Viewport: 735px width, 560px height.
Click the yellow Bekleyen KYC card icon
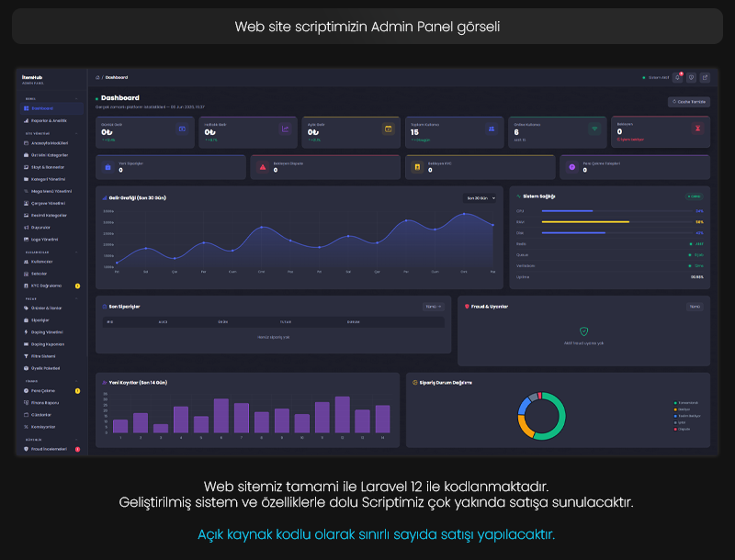417,167
